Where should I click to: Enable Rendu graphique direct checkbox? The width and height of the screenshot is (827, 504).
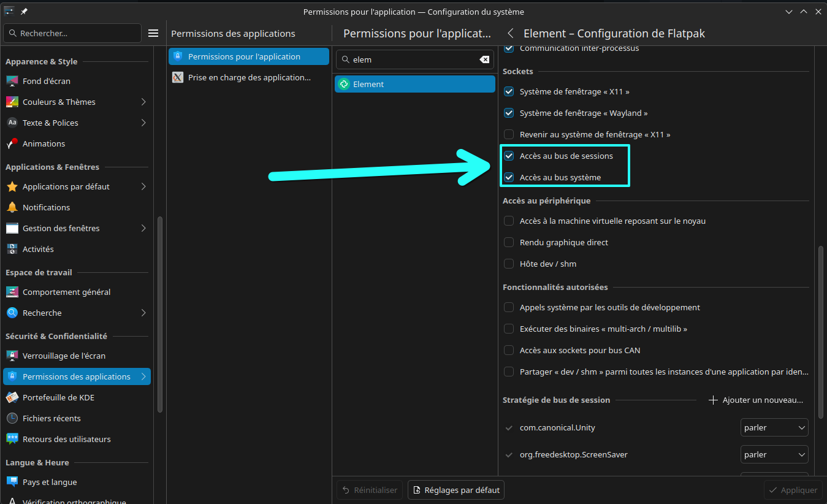point(509,242)
